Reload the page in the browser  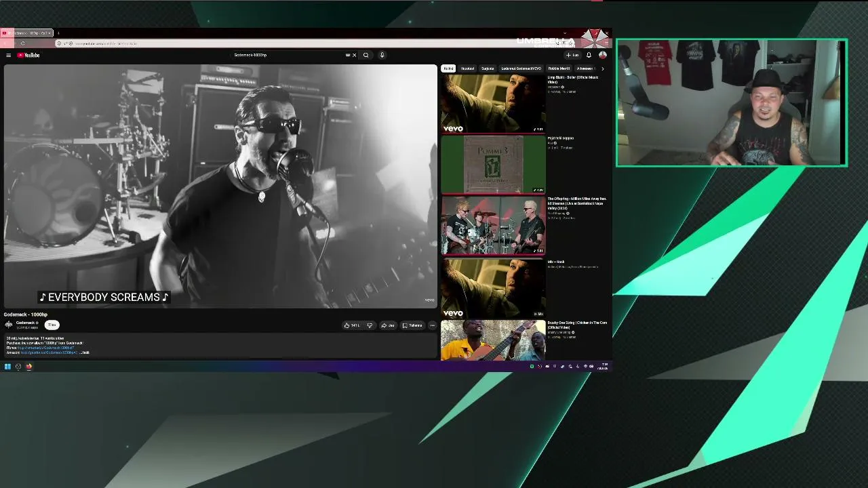tap(22, 43)
